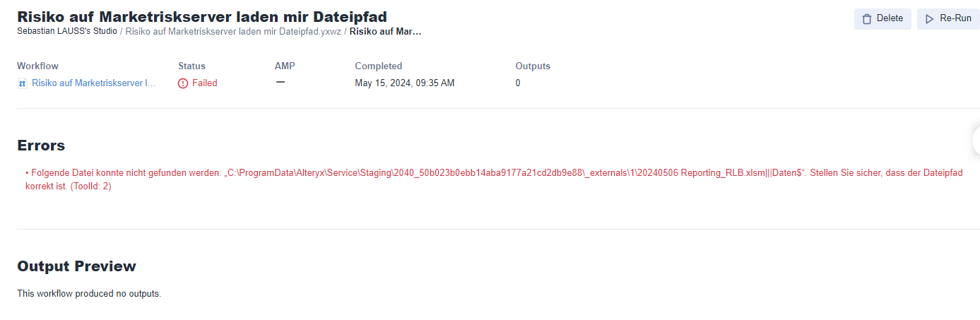Viewport: 980px width, 320px height.
Task: Click the workflow icon beside Risiko link
Action: (23, 83)
